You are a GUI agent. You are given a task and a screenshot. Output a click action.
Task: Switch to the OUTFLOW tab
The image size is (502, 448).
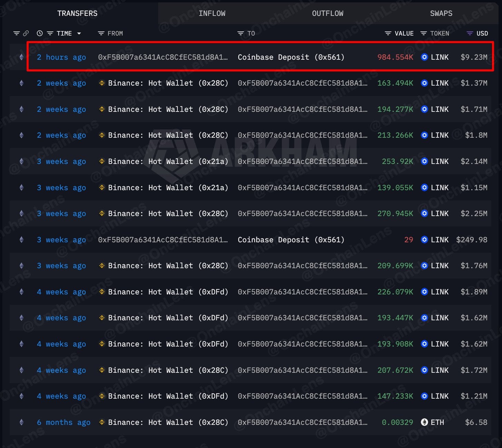(328, 13)
